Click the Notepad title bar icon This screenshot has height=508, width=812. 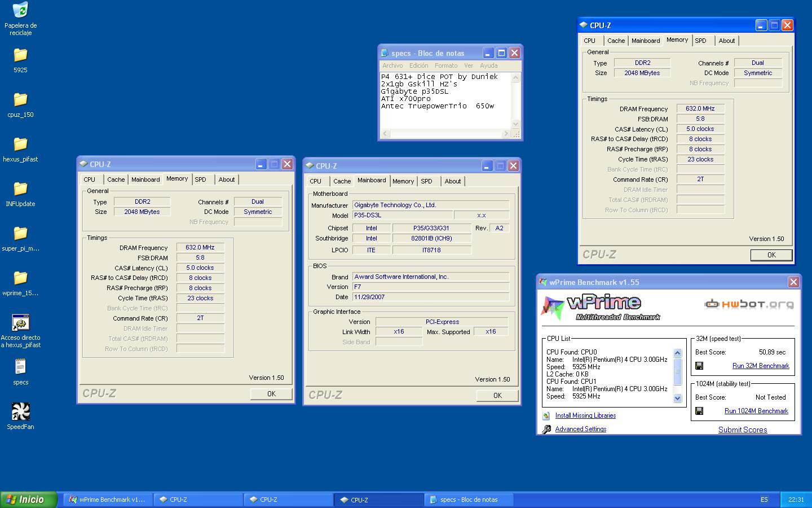coord(385,53)
